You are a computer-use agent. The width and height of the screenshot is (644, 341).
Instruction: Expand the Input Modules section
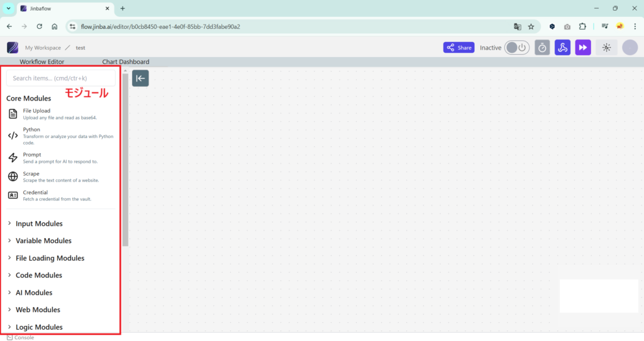coord(39,224)
